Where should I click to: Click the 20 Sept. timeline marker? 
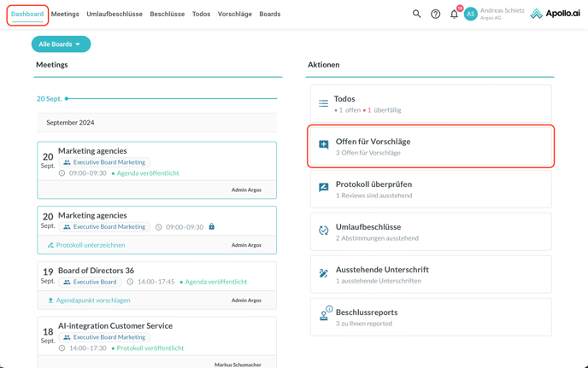tap(67, 99)
